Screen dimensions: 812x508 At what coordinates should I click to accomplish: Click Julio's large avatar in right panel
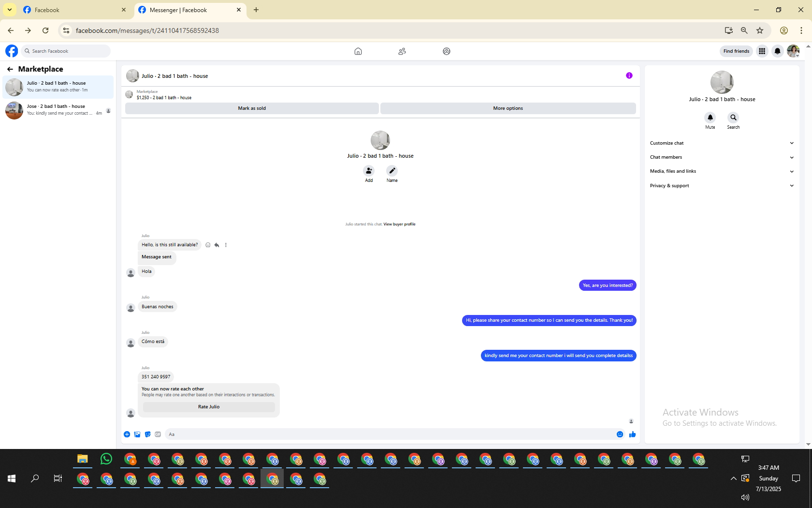722,82
